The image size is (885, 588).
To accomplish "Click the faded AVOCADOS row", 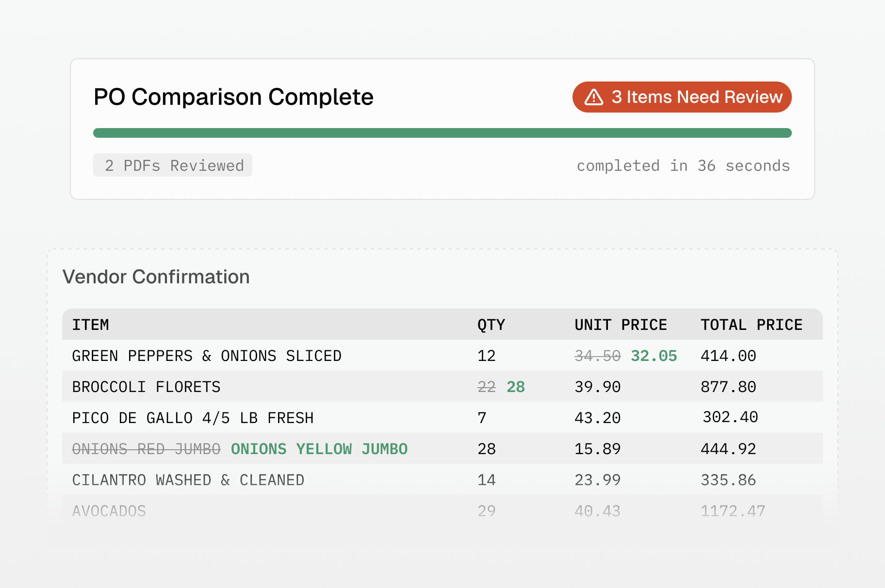I will 109,511.
